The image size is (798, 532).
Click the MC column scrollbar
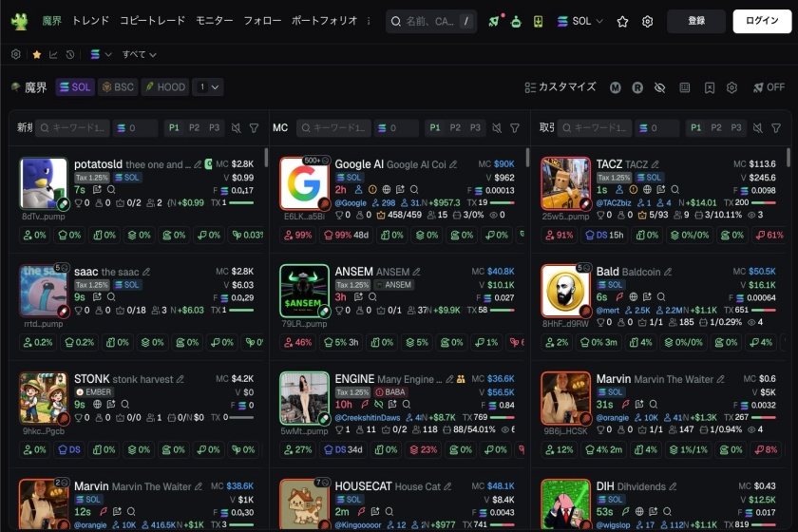click(526, 158)
